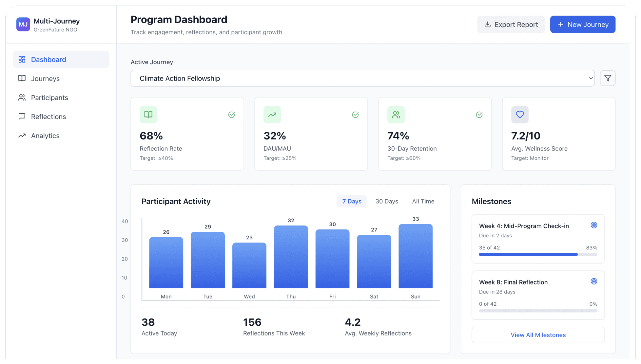Image resolution: width=641 pixels, height=364 pixels.
Task: Click Week 4 check-in progress bar
Action: 538,254
